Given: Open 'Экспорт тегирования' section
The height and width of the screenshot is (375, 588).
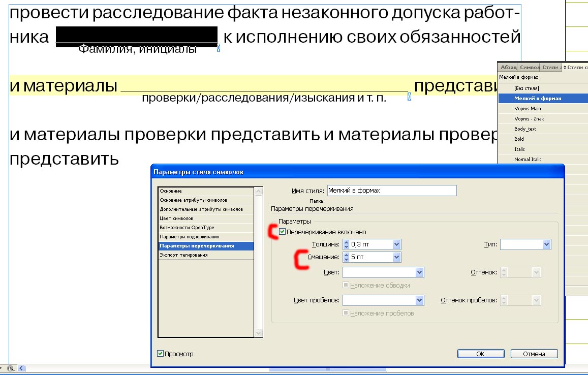Looking at the screenshot, I should click(x=206, y=255).
